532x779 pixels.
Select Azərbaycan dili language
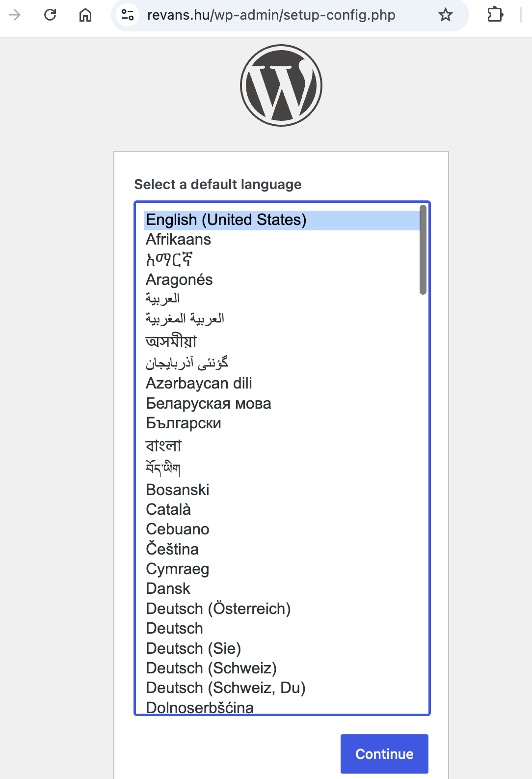click(x=282, y=383)
